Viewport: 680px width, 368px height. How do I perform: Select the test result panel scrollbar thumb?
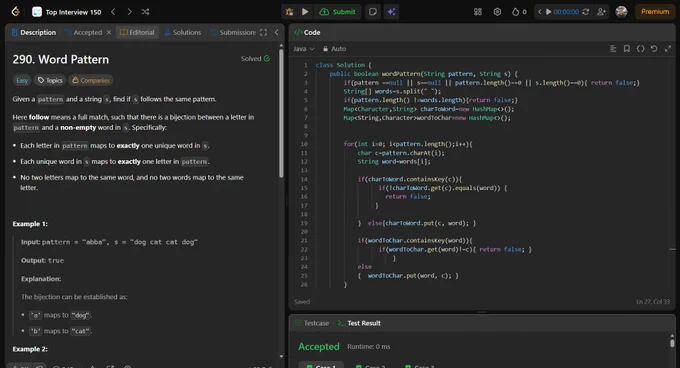tap(672, 343)
